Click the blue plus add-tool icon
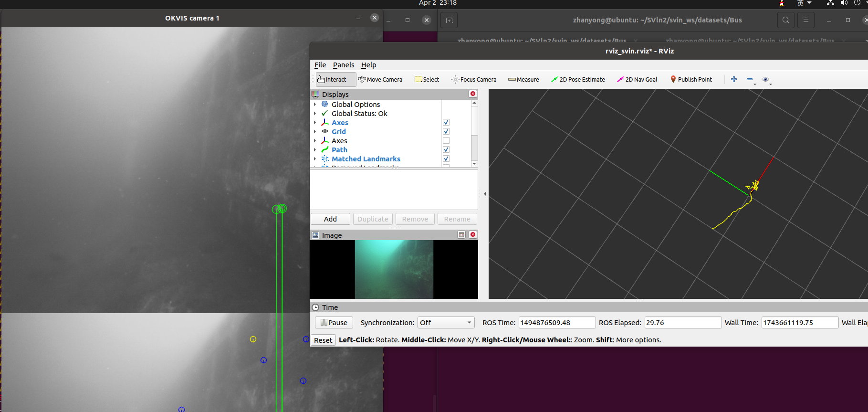This screenshot has height=412, width=868. point(734,79)
